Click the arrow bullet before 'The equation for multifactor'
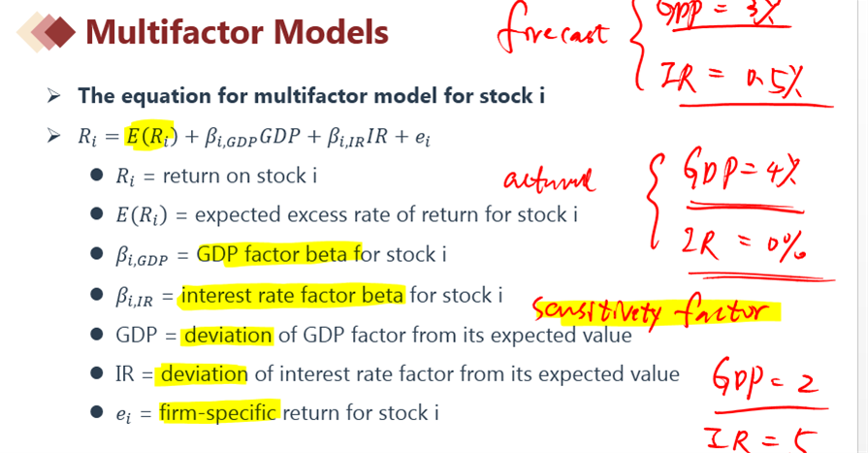 [x=53, y=96]
